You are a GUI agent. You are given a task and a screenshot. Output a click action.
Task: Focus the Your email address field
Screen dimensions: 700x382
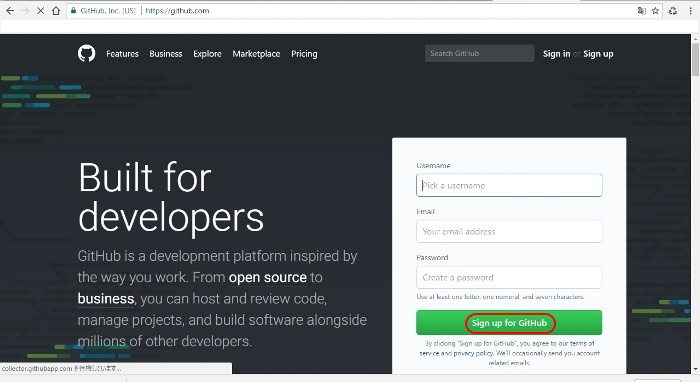[x=509, y=231]
